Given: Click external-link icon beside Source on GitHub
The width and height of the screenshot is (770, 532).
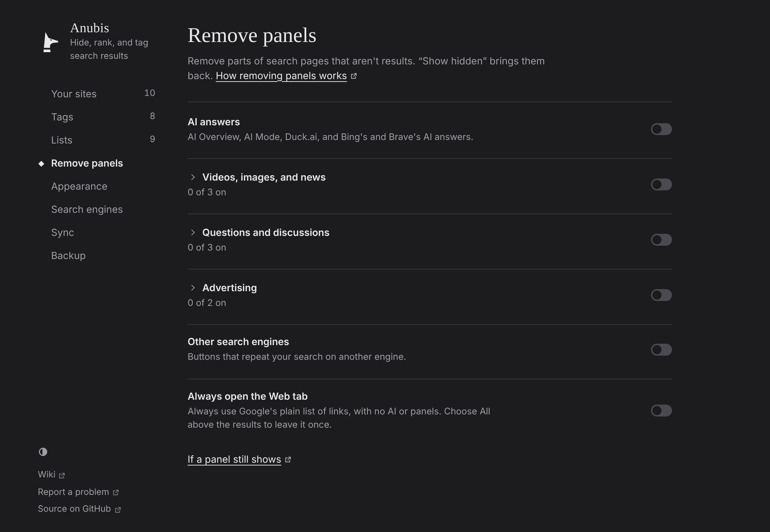Looking at the screenshot, I should 118,510.
